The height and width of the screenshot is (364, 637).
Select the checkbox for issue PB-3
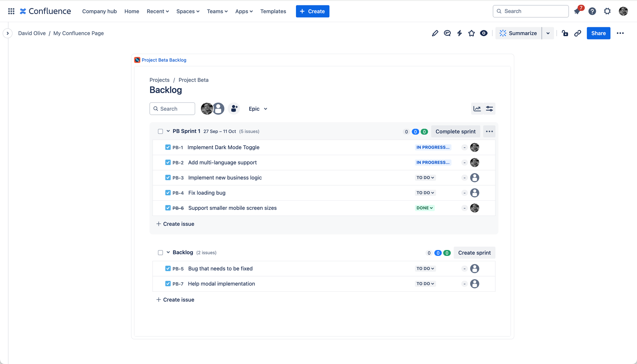(168, 177)
